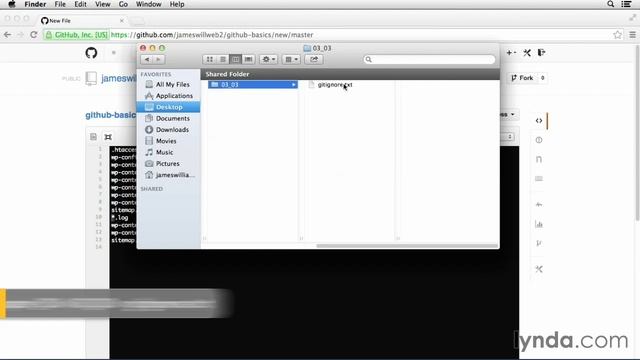The width and height of the screenshot is (640, 360).
Task: Open the View menu
Action: point(102,4)
